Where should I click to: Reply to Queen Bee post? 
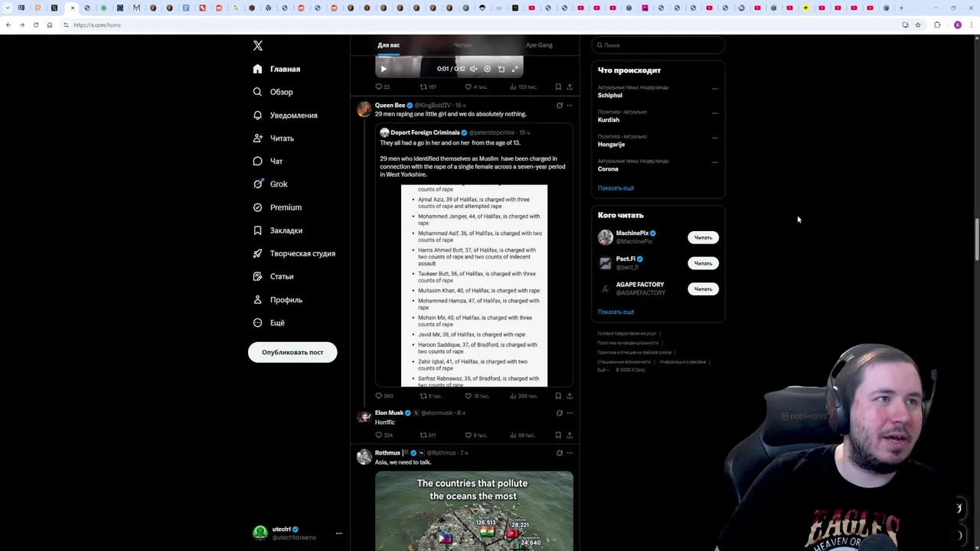point(384,396)
